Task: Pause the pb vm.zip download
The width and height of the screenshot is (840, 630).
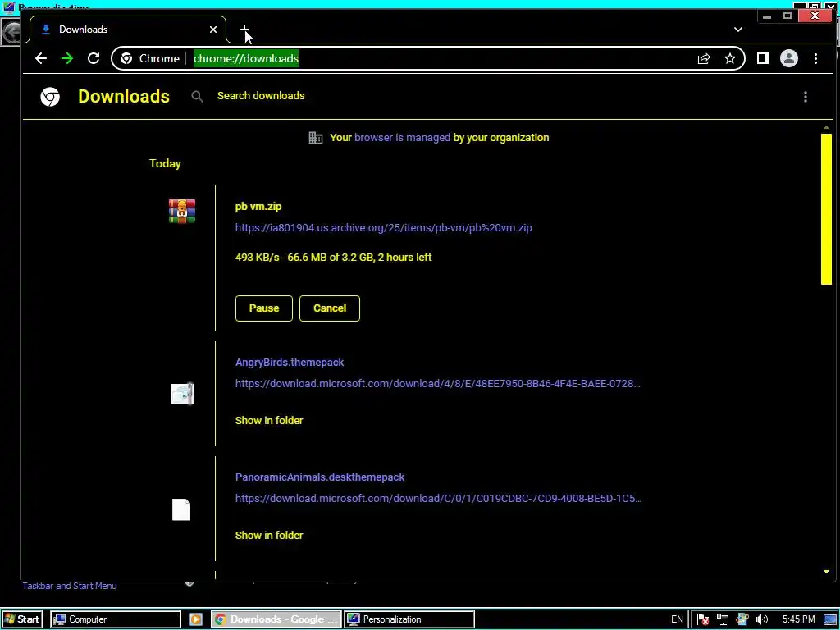Action: pyautogui.click(x=263, y=308)
